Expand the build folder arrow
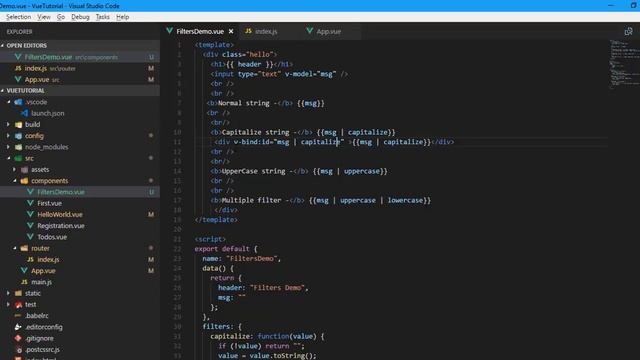 (9, 124)
